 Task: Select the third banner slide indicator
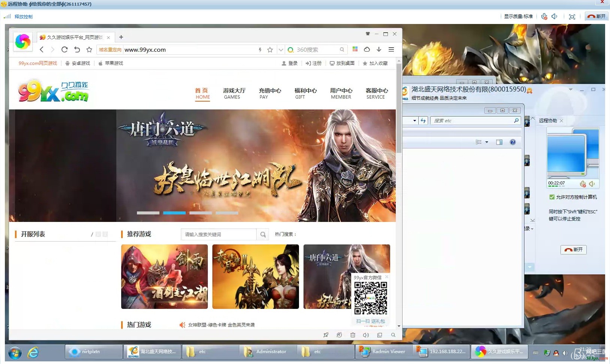[x=201, y=213]
